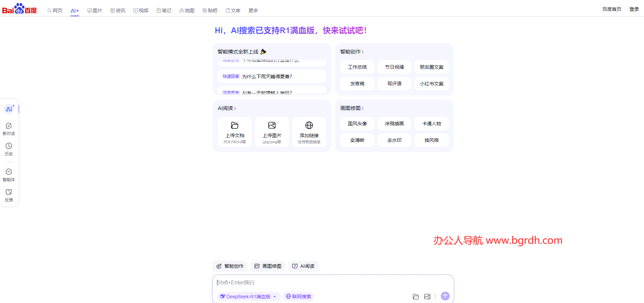Expand 画图修图 section header
Image resolution: width=644 pixels, height=303 pixels.
(x=352, y=108)
